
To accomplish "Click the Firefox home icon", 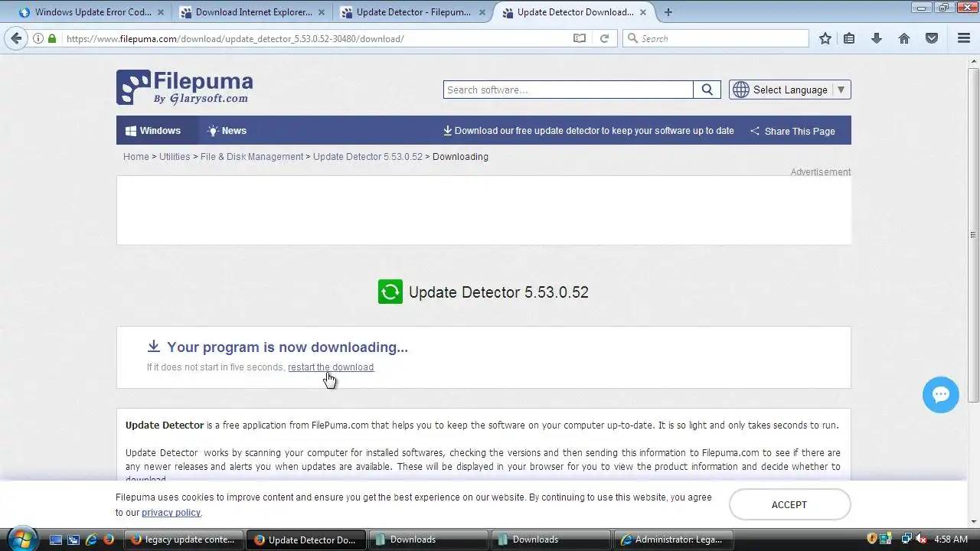I will 904,38.
